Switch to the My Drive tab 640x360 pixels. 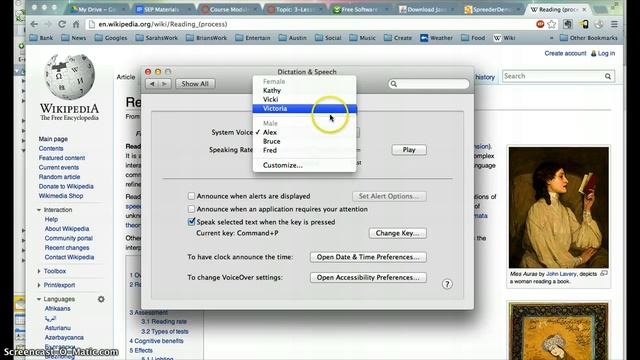pyautogui.click(x=98, y=9)
